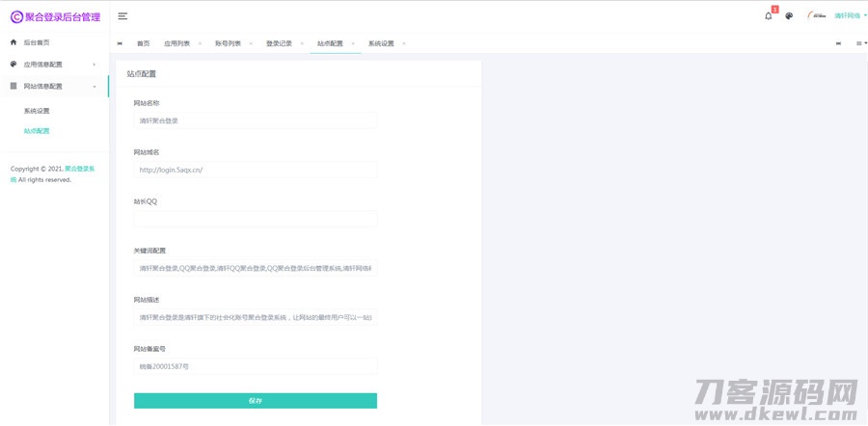Image resolution: width=868 pixels, height=426 pixels.
Task: Open the tab operations dropdown menu
Action: [x=860, y=43]
